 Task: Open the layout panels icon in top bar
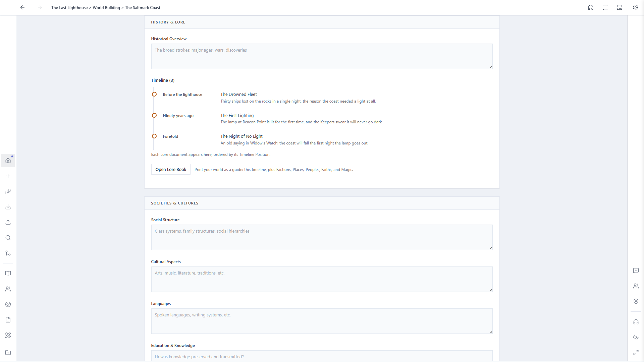point(620,7)
